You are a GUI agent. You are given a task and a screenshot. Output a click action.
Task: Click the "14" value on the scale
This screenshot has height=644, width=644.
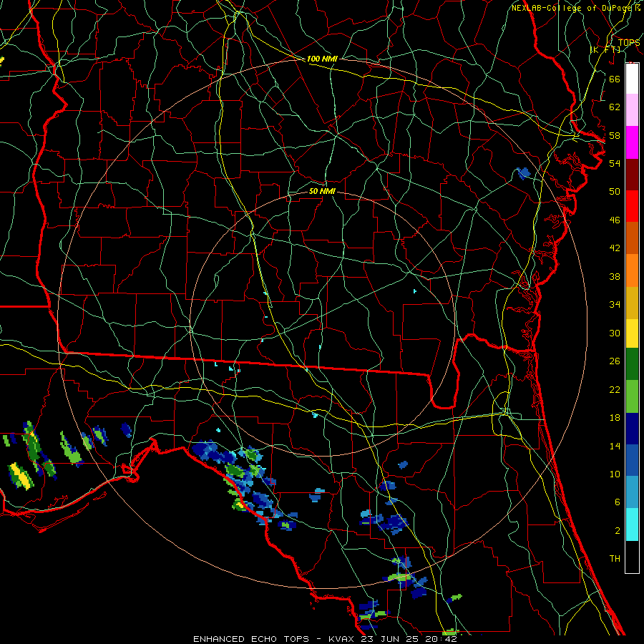point(615,446)
